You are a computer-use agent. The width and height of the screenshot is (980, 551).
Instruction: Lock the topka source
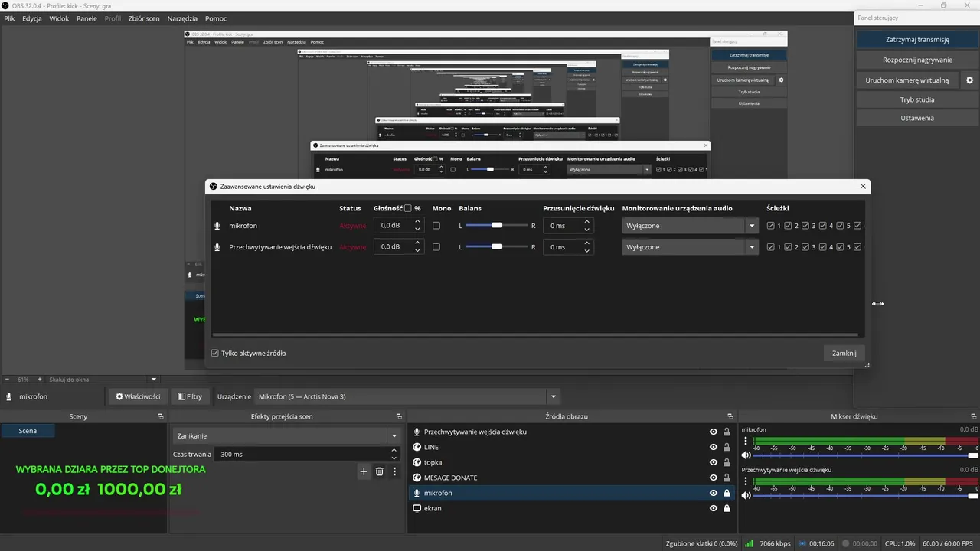(x=727, y=462)
